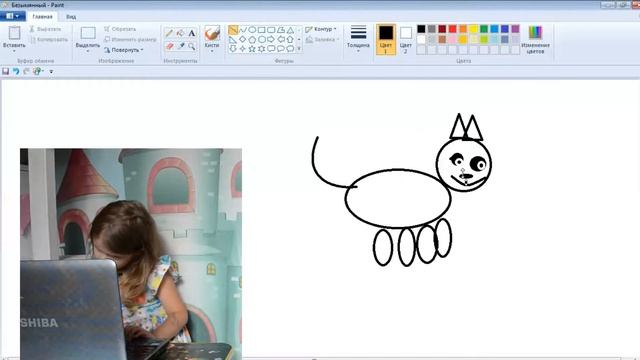Pick the red palette color
The width and height of the screenshot is (640, 360).
(x=453, y=29)
